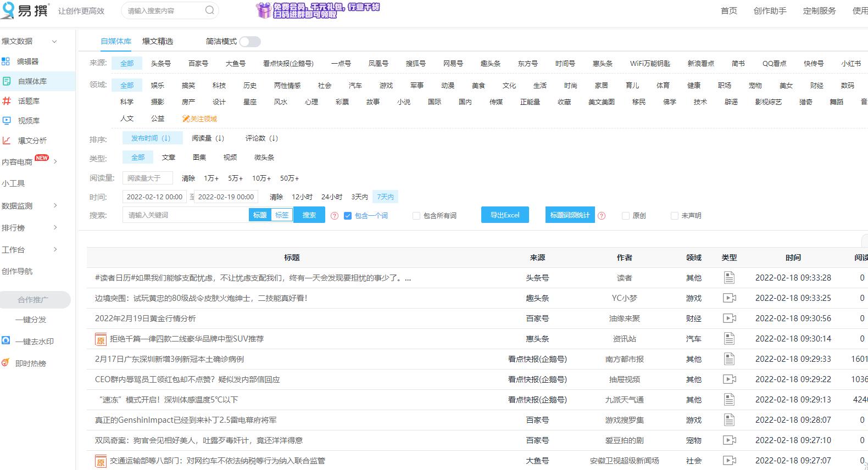Open 首页 in top navigation
The width and height of the screenshot is (868, 470).
(729, 10)
